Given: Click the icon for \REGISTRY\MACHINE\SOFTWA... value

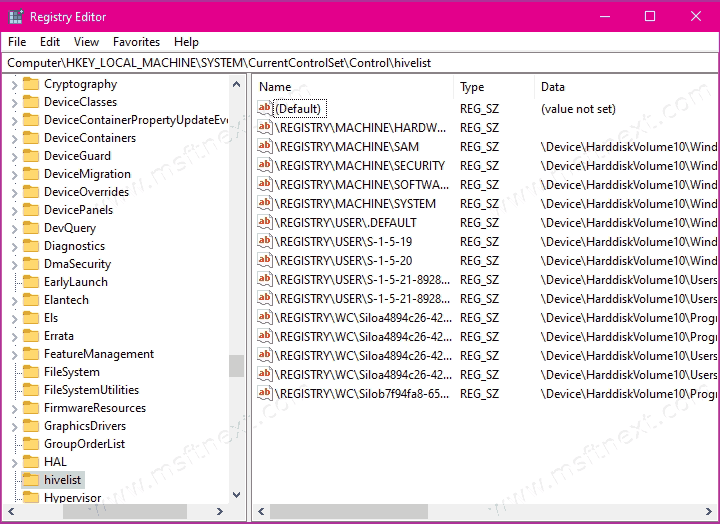Looking at the screenshot, I should (x=264, y=184).
